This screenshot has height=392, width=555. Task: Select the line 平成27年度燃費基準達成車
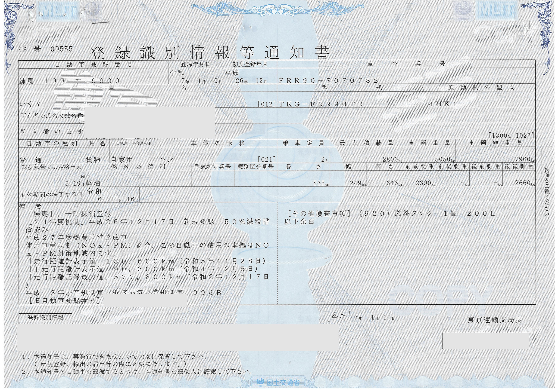click(76, 238)
